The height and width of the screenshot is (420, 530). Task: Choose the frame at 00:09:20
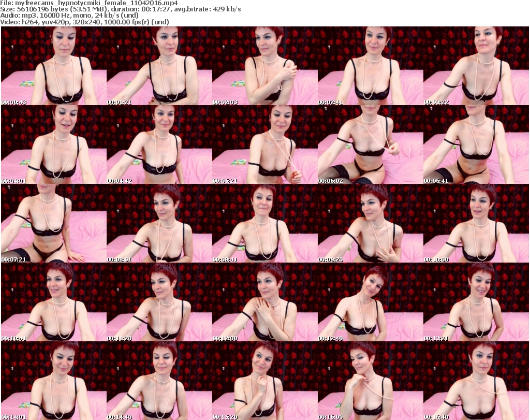click(371, 223)
